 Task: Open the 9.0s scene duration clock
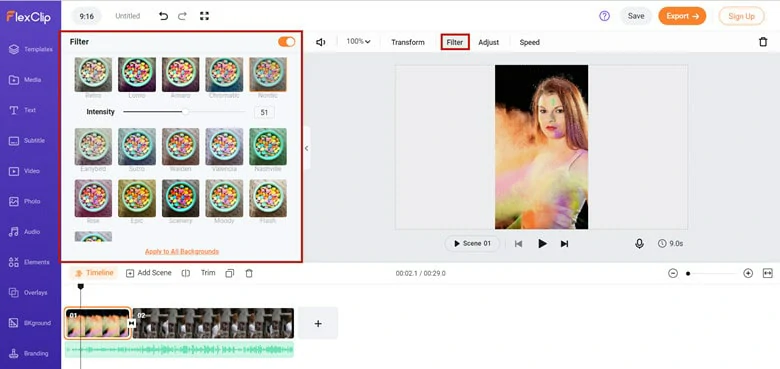(670, 244)
